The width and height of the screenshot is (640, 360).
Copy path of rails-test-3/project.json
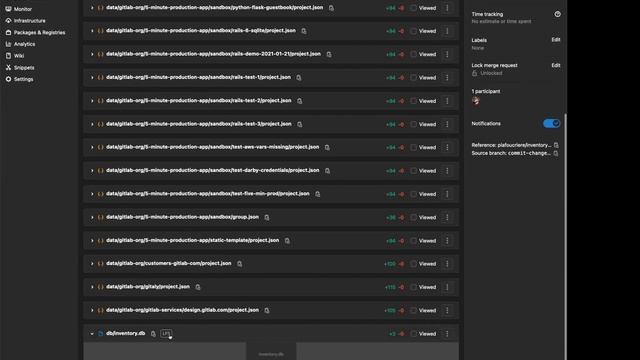pos(299,124)
